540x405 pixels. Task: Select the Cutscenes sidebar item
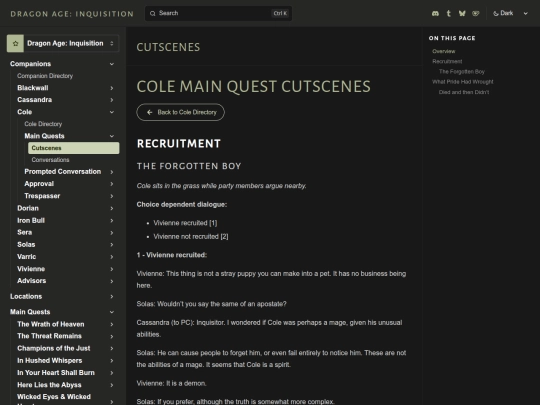tap(74, 148)
